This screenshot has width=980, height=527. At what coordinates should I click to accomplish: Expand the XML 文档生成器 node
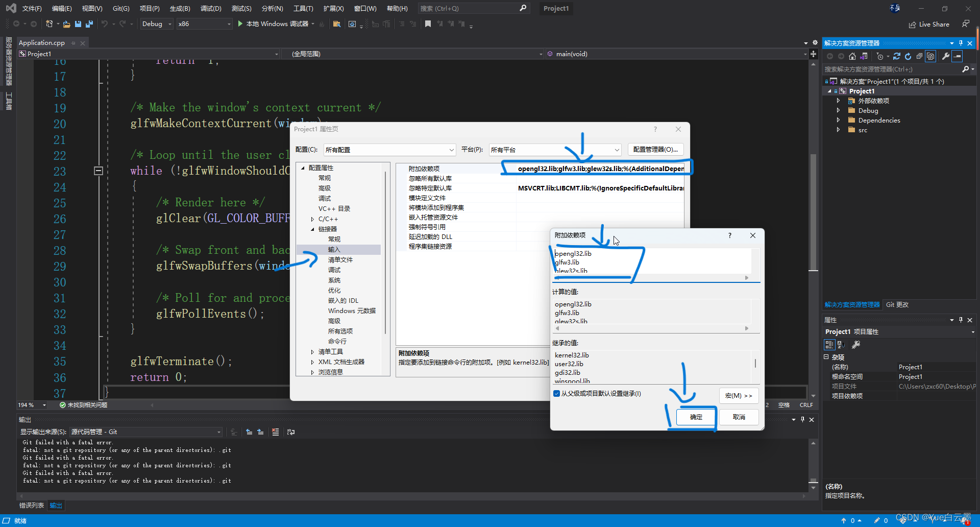click(x=312, y=362)
